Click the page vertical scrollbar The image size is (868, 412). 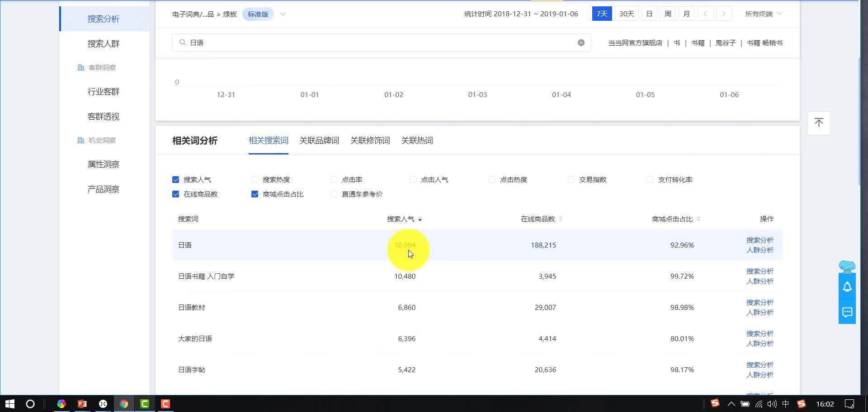click(859, 122)
